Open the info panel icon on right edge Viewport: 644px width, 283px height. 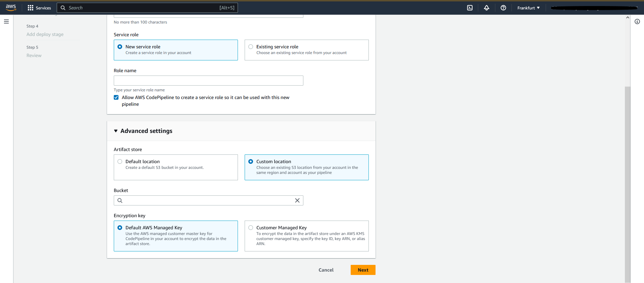point(637,21)
